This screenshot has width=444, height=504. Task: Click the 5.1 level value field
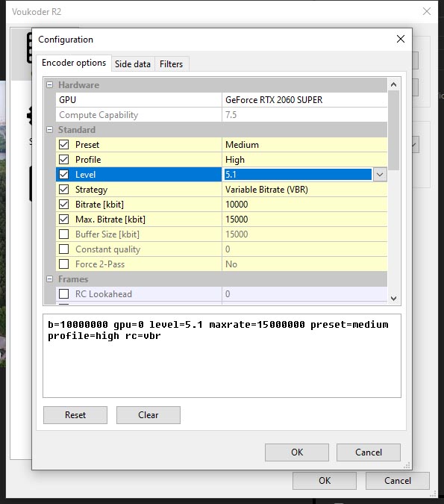point(298,175)
